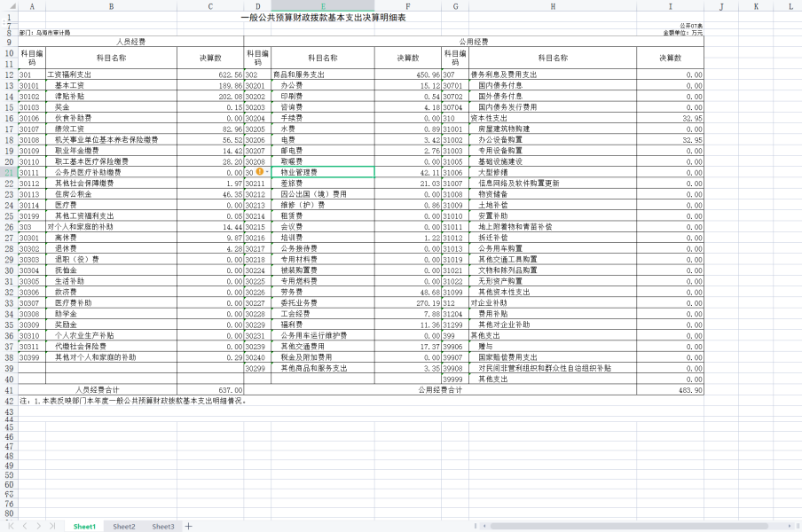
Task: Jump to the last sheet with the navigation arrow
Action: pyautogui.click(x=51, y=526)
